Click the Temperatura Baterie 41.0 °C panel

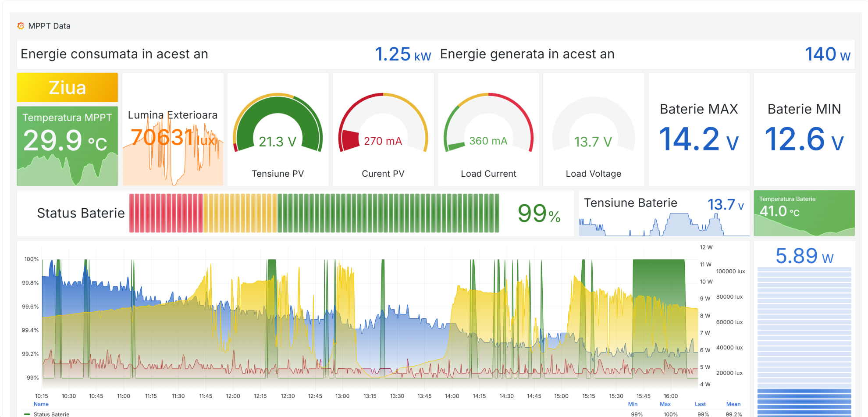pos(804,213)
